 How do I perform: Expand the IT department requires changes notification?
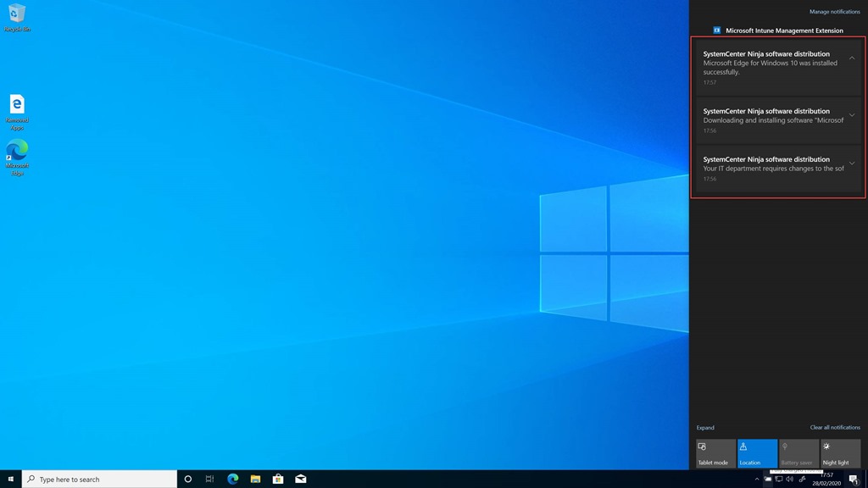click(x=852, y=164)
